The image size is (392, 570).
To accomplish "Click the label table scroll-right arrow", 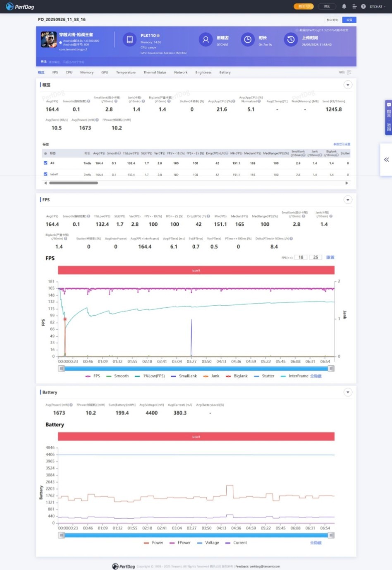I will (347, 183).
